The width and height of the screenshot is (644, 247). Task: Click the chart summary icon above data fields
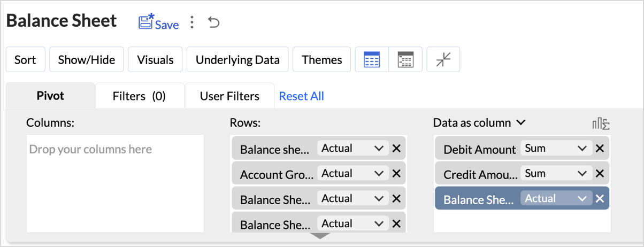pyautogui.click(x=601, y=124)
